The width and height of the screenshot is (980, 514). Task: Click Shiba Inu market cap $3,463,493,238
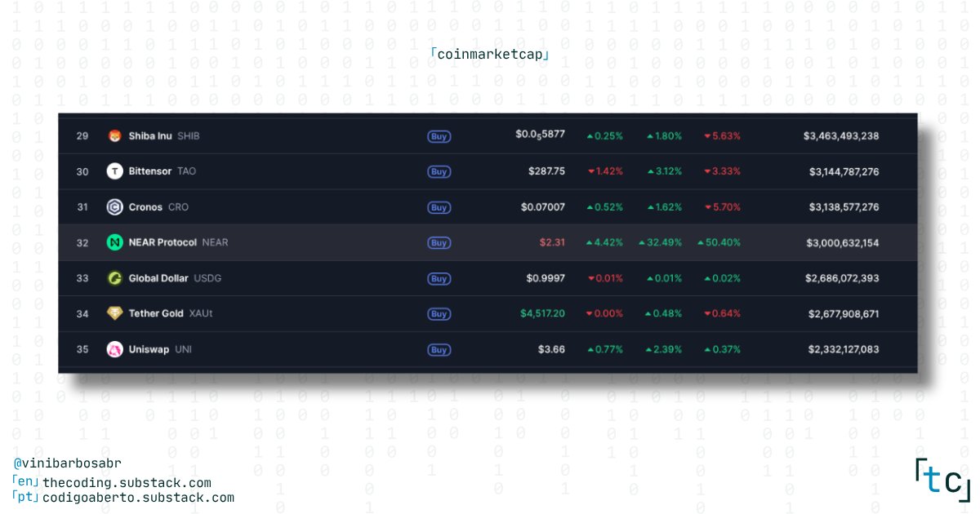841,136
